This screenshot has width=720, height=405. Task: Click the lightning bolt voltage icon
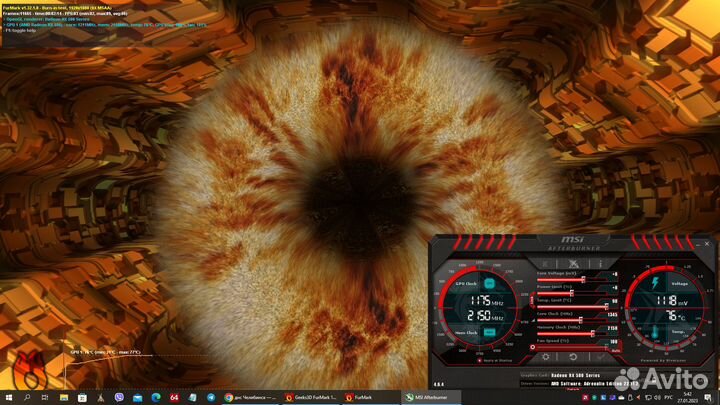coord(655,283)
